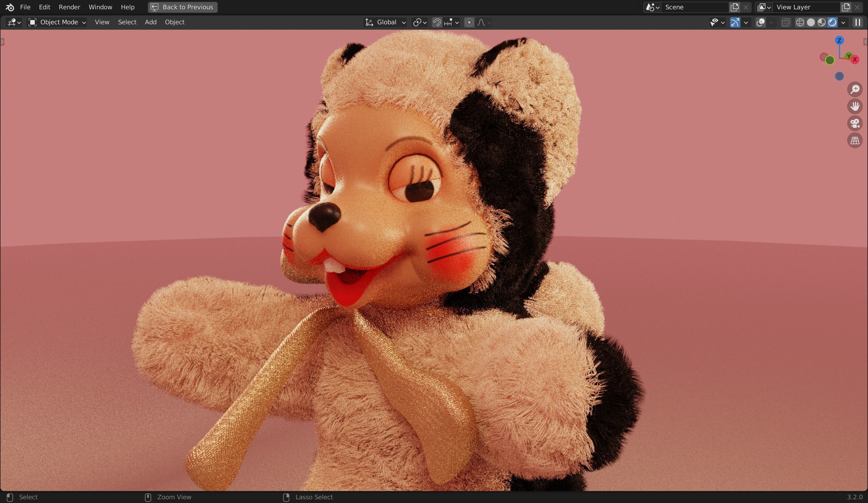
Task: Activate the Zoom tool in viewport sidebar
Action: point(855,89)
